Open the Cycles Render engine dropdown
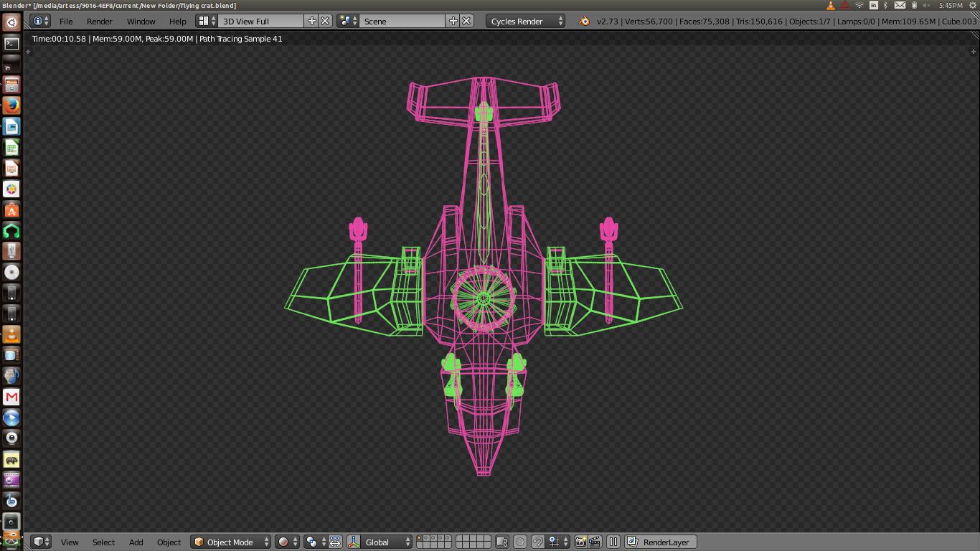This screenshot has height=551, width=980. point(525,22)
